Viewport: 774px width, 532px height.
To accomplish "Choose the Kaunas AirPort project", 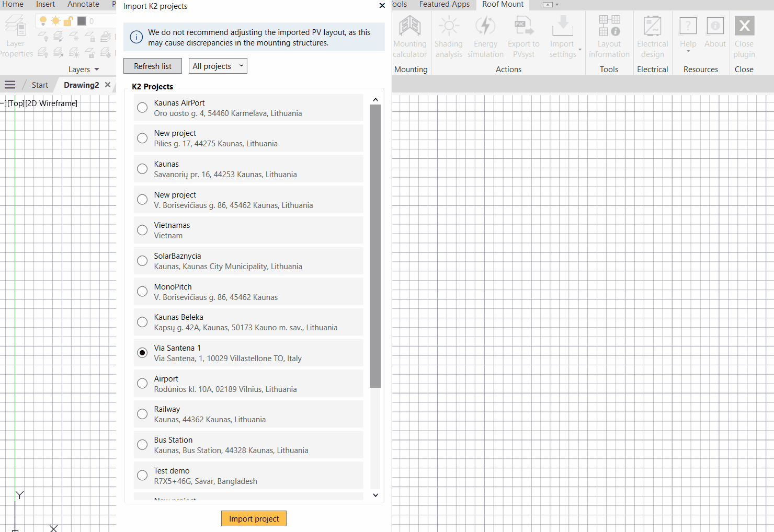I will pyautogui.click(x=142, y=108).
